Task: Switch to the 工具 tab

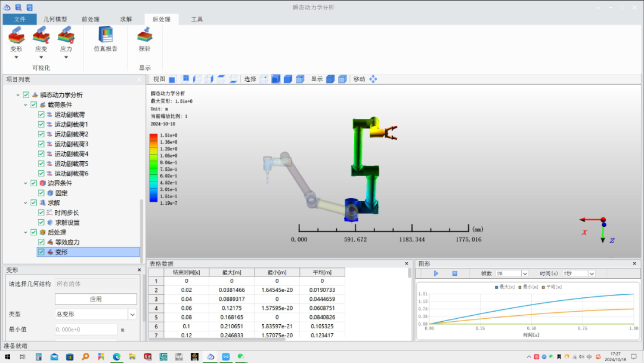Action: pos(197,19)
